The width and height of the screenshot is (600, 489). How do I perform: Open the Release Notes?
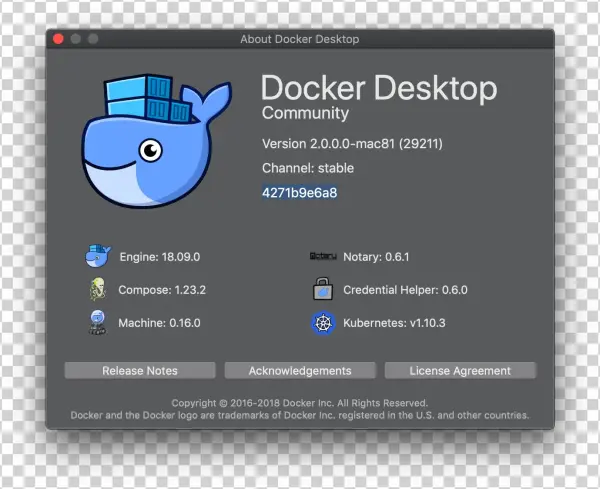click(x=140, y=371)
